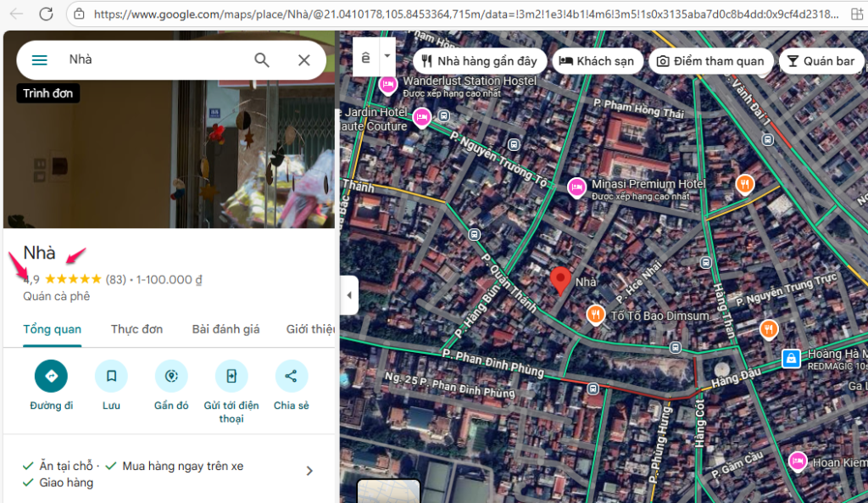Click the Gần đó nearby icon

pyautogui.click(x=171, y=376)
